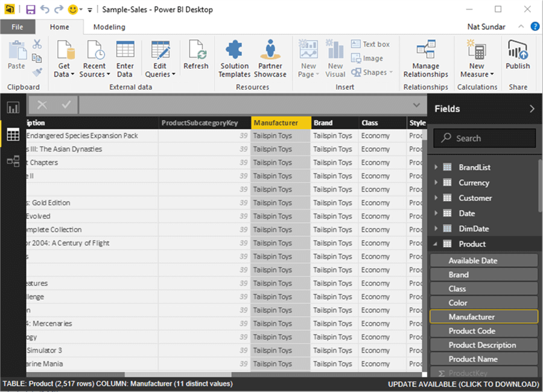
Task: Click the Class column header
Action: pos(383,123)
